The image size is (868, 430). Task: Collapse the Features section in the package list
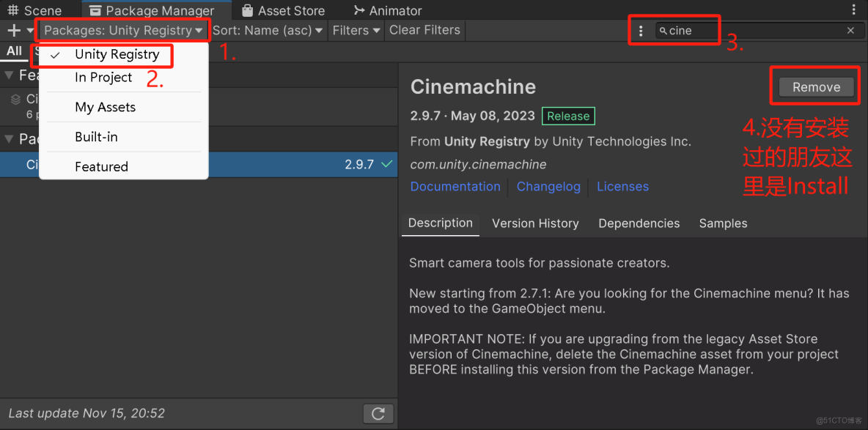pos(7,75)
